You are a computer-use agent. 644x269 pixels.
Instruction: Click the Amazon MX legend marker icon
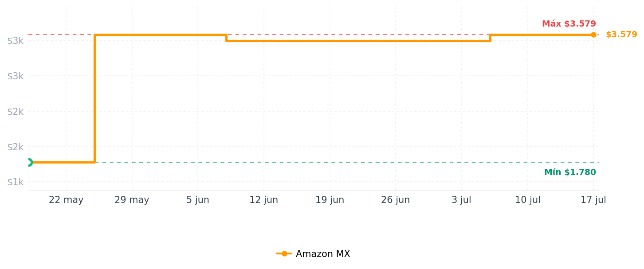[284, 254]
